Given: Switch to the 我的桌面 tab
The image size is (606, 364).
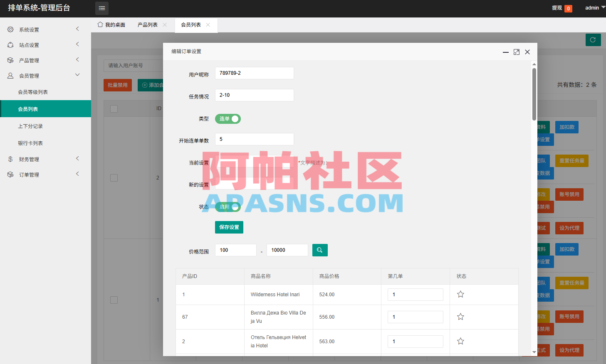Looking at the screenshot, I should pyautogui.click(x=111, y=25).
